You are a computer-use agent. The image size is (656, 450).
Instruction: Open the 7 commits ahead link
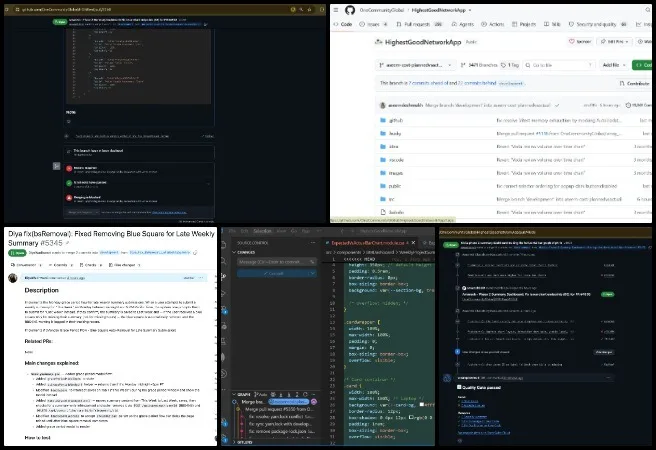coord(430,83)
